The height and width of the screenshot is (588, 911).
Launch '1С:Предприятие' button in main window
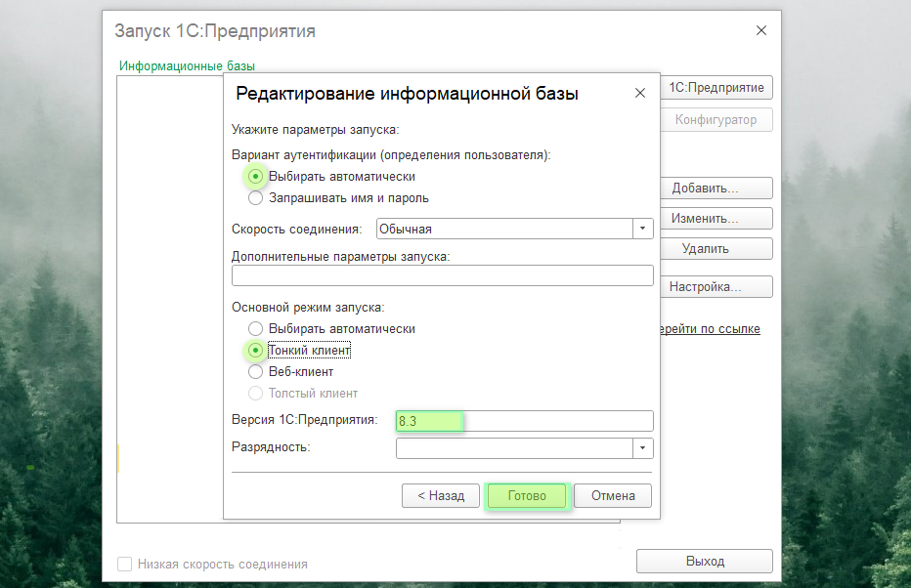[716, 88]
